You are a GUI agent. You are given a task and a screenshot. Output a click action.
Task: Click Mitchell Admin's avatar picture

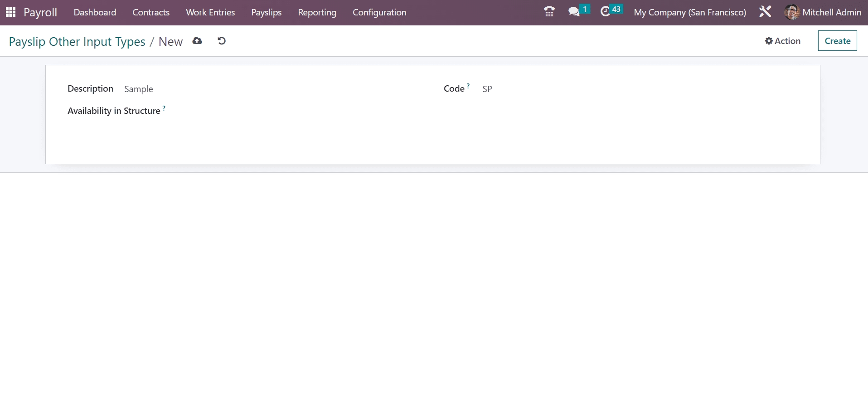click(x=792, y=12)
